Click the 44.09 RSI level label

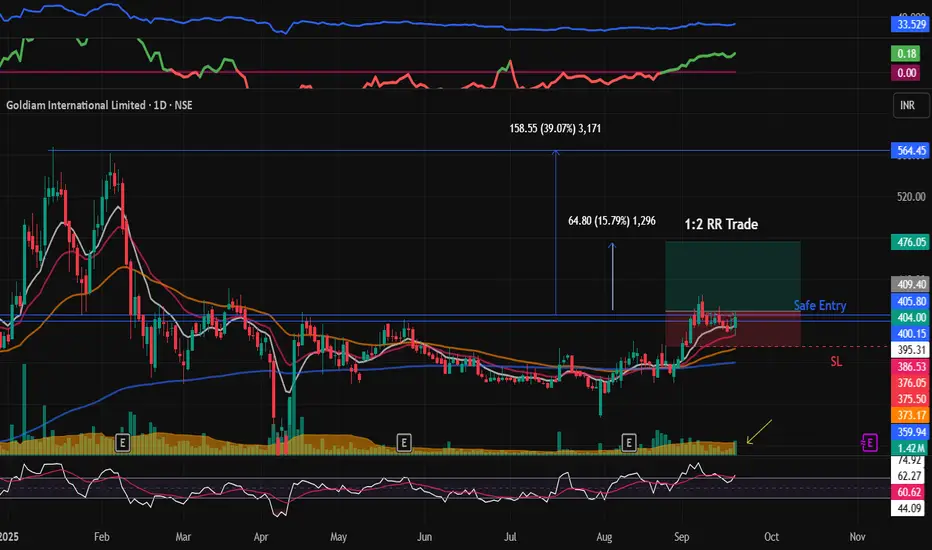coord(909,508)
